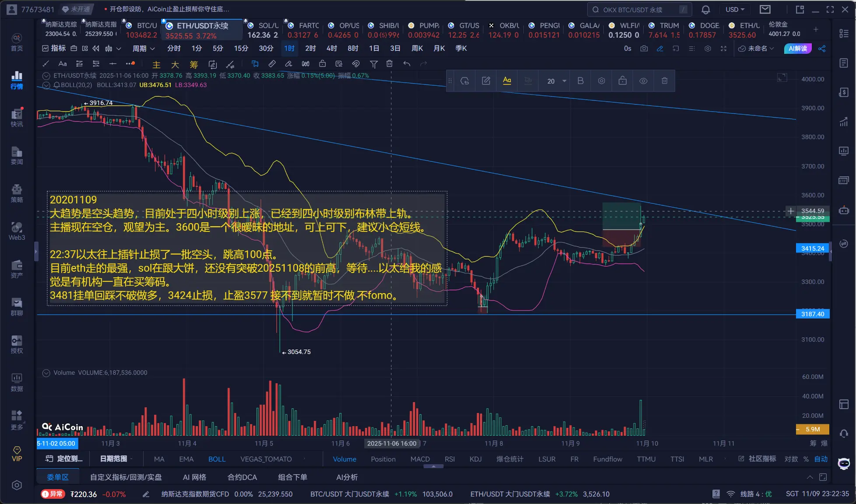
Task: Click the share icon next to AI解读
Action: click(x=822, y=49)
